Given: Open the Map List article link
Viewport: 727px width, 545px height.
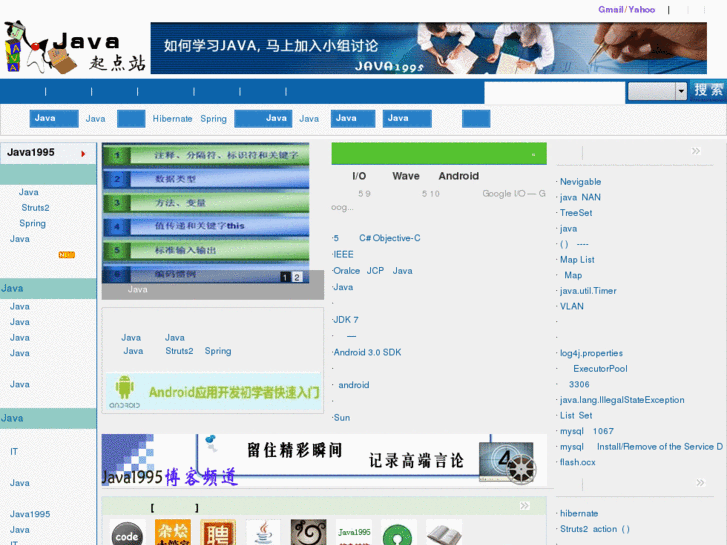Looking at the screenshot, I should click(577, 260).
